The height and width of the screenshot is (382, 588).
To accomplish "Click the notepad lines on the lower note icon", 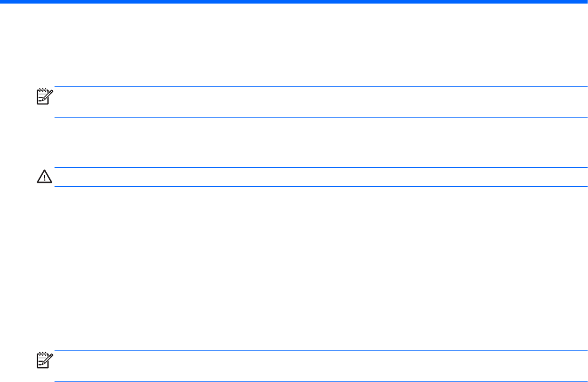I will coord(40,363).
